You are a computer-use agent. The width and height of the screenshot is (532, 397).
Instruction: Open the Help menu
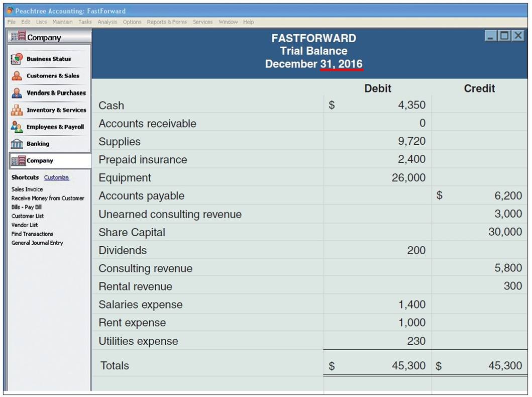point(248,22)
